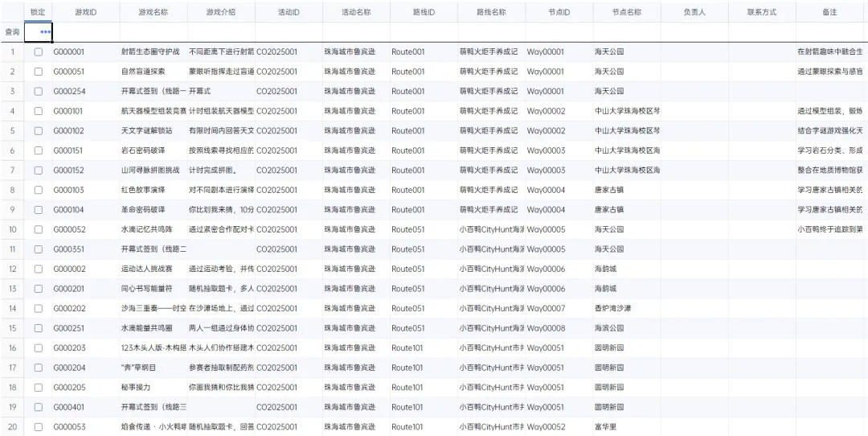Click the 唐家古镇 cell in row 8
The width and height of the screenshot is (868, 436).
tap(608, 190)
